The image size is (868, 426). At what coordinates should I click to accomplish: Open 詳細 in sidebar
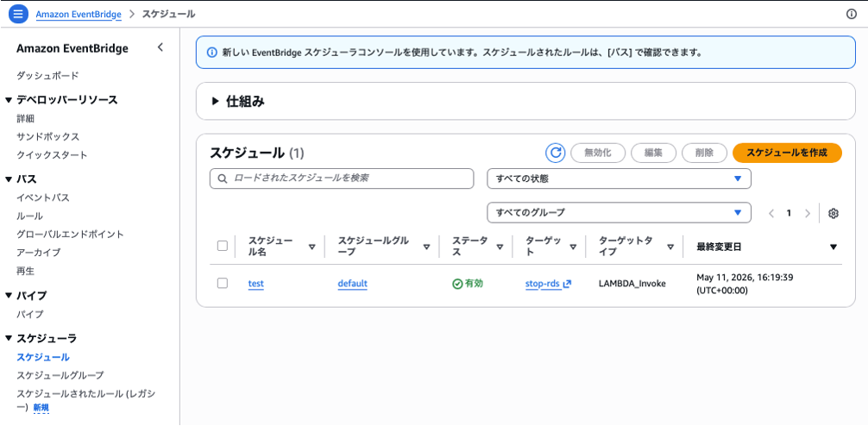tap(26, 118)
